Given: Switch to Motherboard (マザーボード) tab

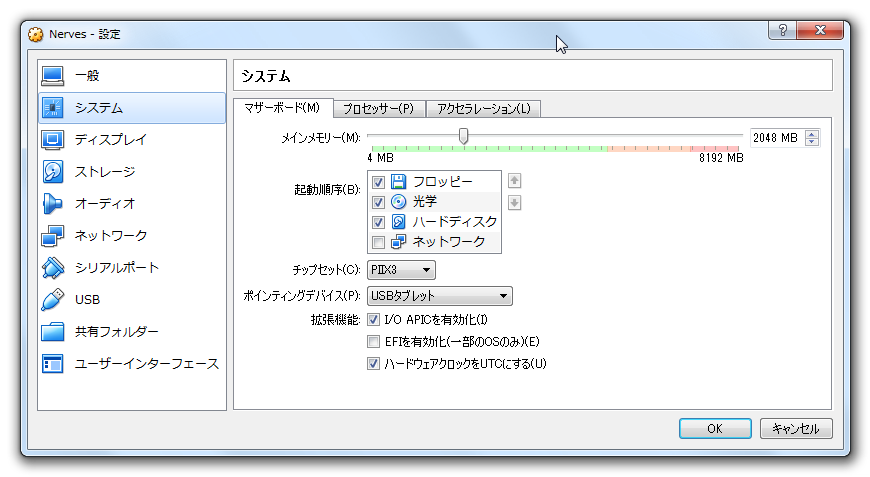Looking at the screenshot, I should 283,108.
